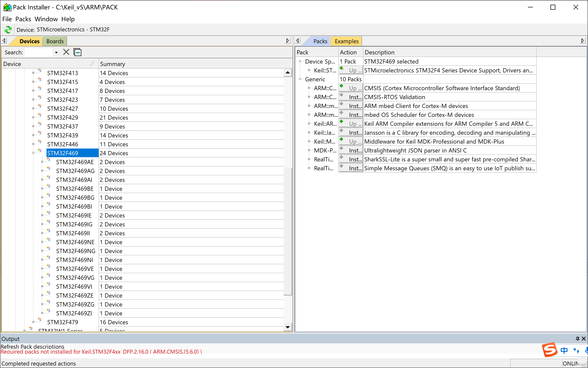Image resolution: width=588 pixels, height=368 pixels.
Task: Switch to the Examples tab
Action: (346, 41)
